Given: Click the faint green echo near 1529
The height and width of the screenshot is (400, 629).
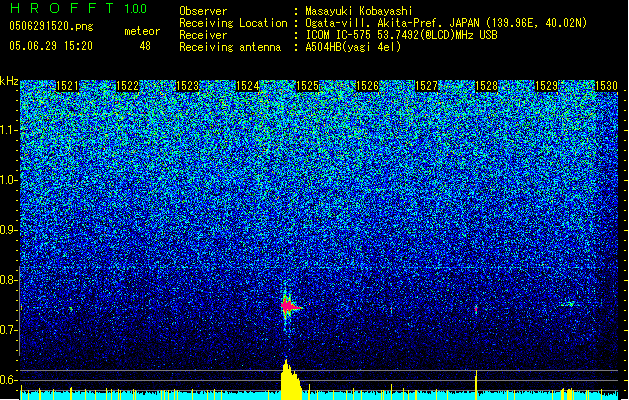Looking at the screenshot, I should pos(569,304).
